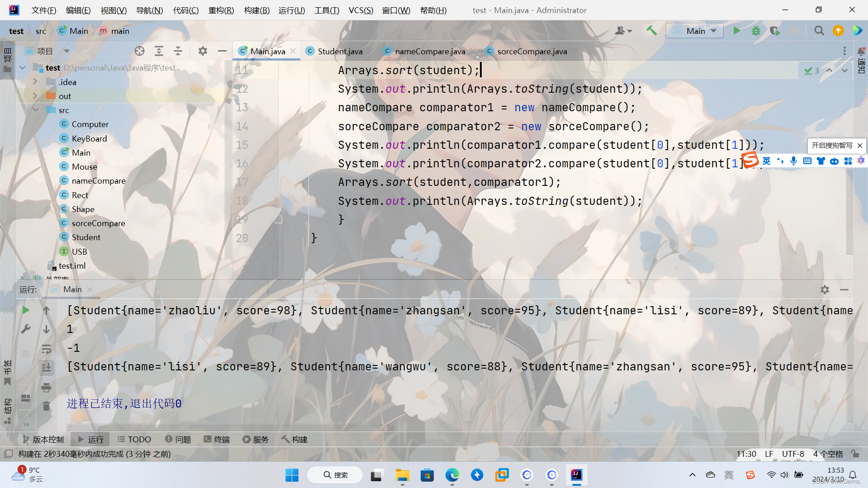Select sorceCompare class in project tree

[98, 223]
